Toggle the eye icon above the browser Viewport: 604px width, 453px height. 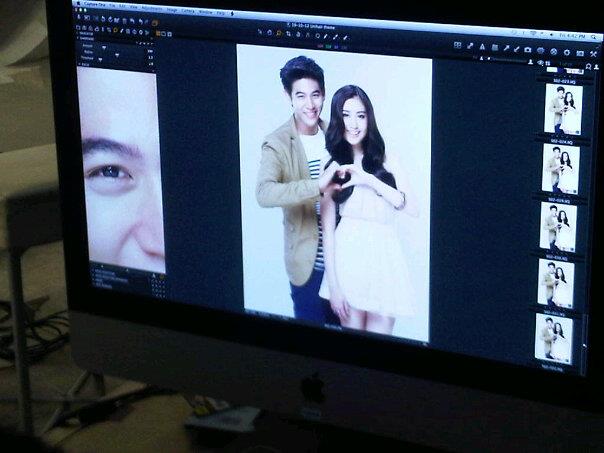pos(540,62)
